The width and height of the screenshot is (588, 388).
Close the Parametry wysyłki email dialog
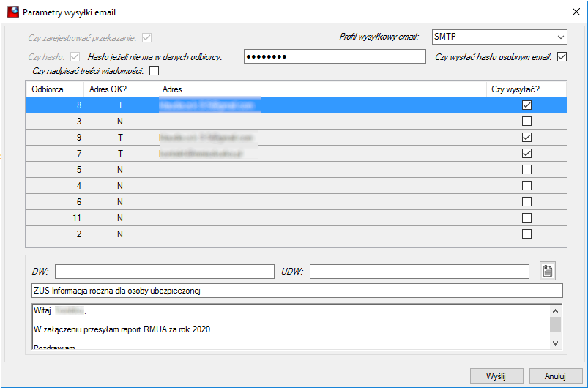[x=576, y=12]
